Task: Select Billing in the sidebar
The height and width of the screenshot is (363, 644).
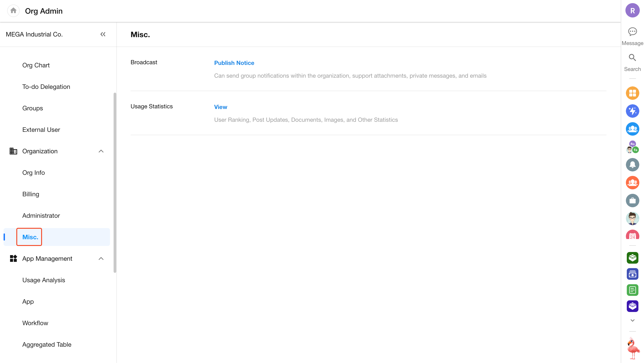Action: click(x=31, y=194)
